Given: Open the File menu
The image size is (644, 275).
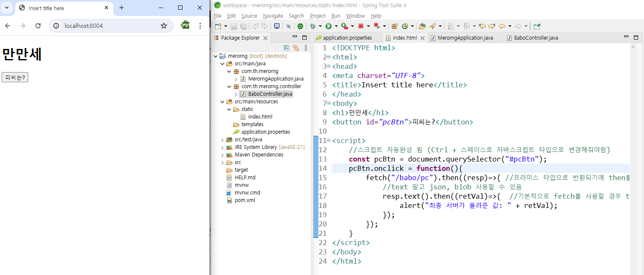Looking at the screenshot, I should pos(217,16).
